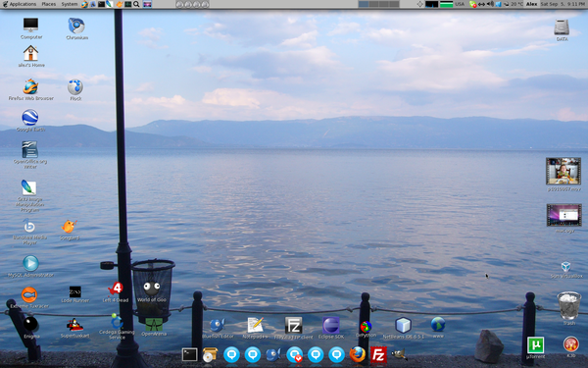Viewport: 588px width, 368px height.
Task: Open OpenArena desktop shortcut
Action: 154,324
